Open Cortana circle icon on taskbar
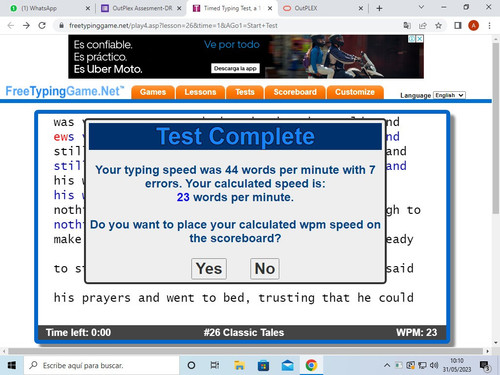This screenshot has width=500, height=375. pyautogui.click(x=191, y=365)
